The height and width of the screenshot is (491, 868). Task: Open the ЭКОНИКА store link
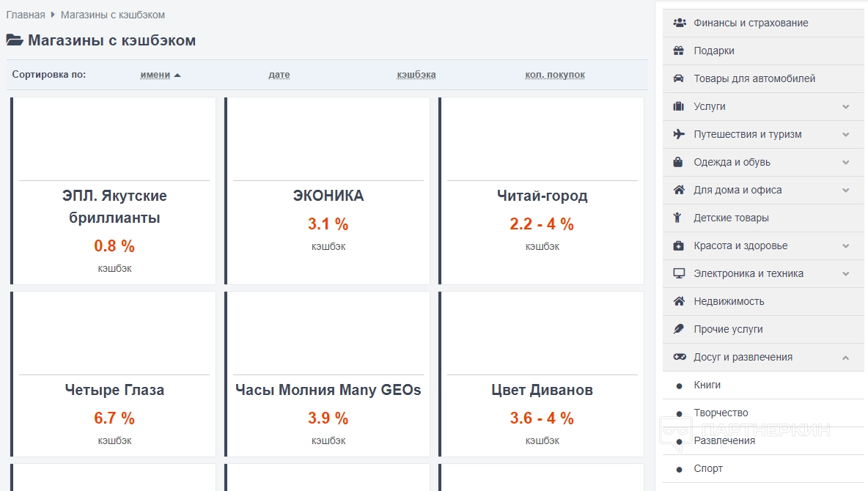328,196
